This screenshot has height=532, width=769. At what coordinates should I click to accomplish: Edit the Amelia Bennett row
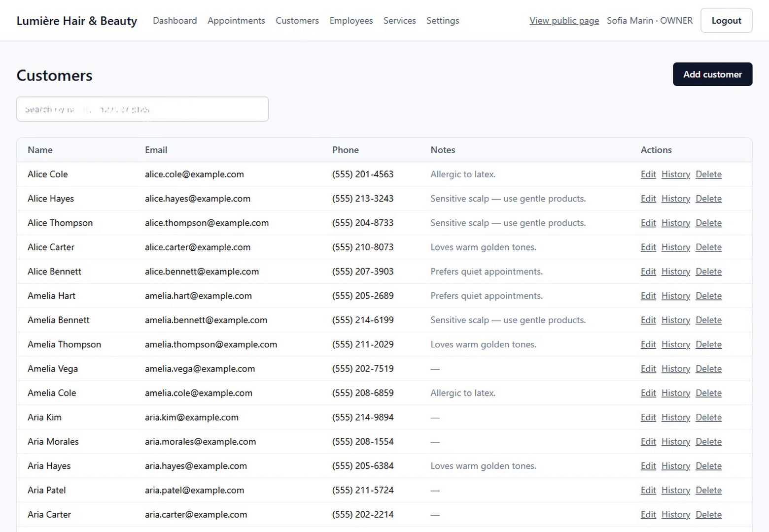[648, 320]
